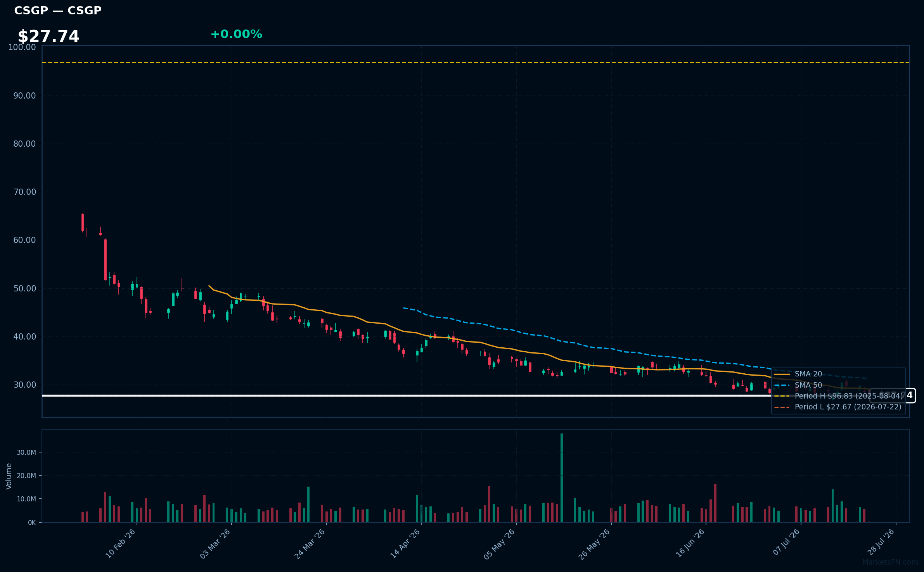Click the "24 Mar '26" date label
The height and width of the screenshot is (572, 924).
[x=310, y=544]
